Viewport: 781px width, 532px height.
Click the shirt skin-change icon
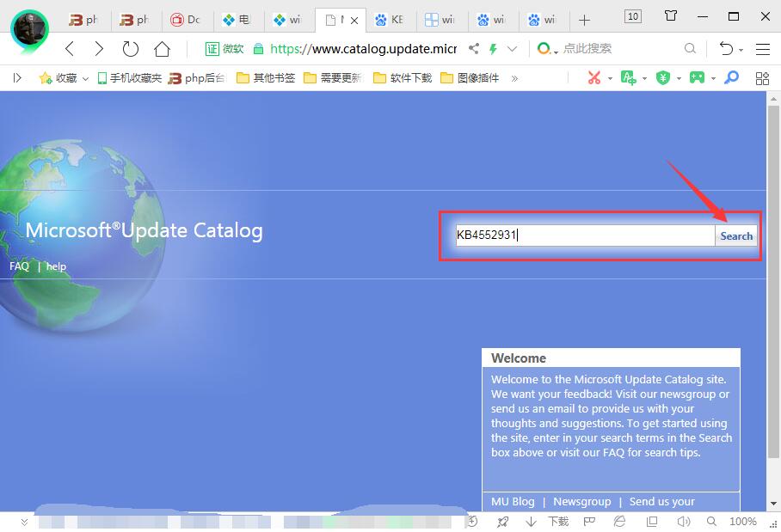pos(670,16)
